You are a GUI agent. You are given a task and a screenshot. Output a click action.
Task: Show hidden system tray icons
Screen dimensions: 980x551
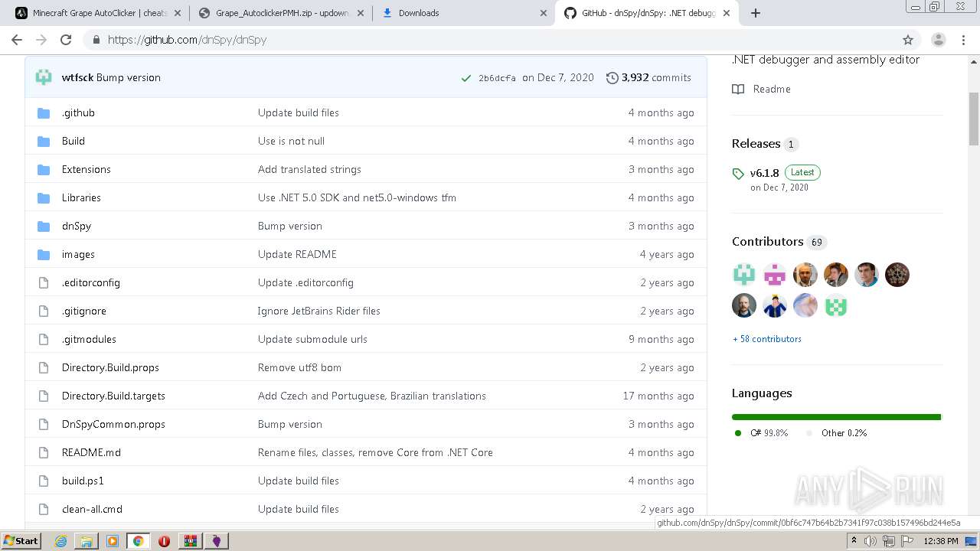(x=854, y=541)
